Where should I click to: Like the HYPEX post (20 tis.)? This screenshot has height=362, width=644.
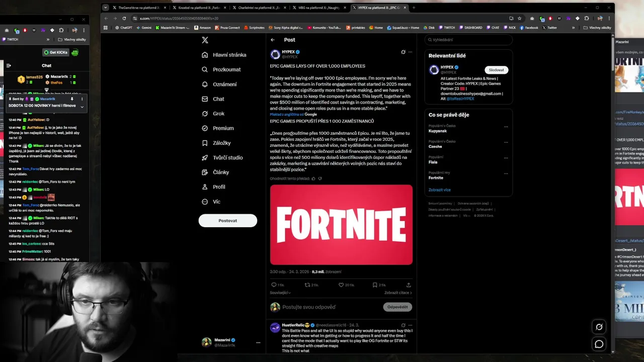click(x=347, y=285)
